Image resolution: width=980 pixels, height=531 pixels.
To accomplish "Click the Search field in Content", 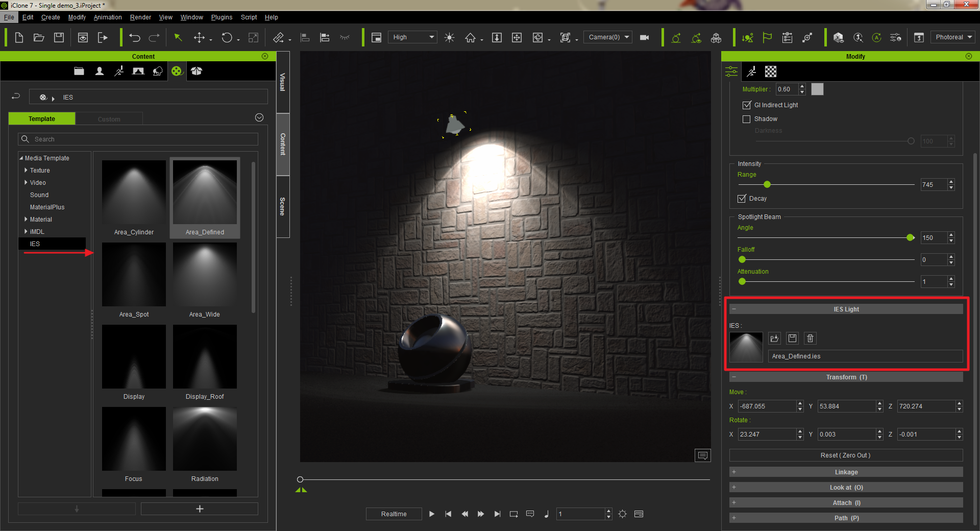I will click(x=138, y=139).
